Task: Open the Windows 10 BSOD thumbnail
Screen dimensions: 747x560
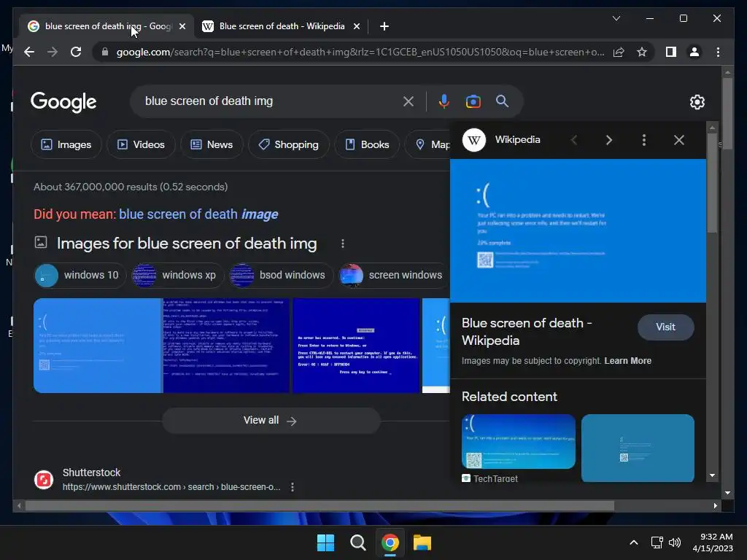Action: tap(98, 346)
